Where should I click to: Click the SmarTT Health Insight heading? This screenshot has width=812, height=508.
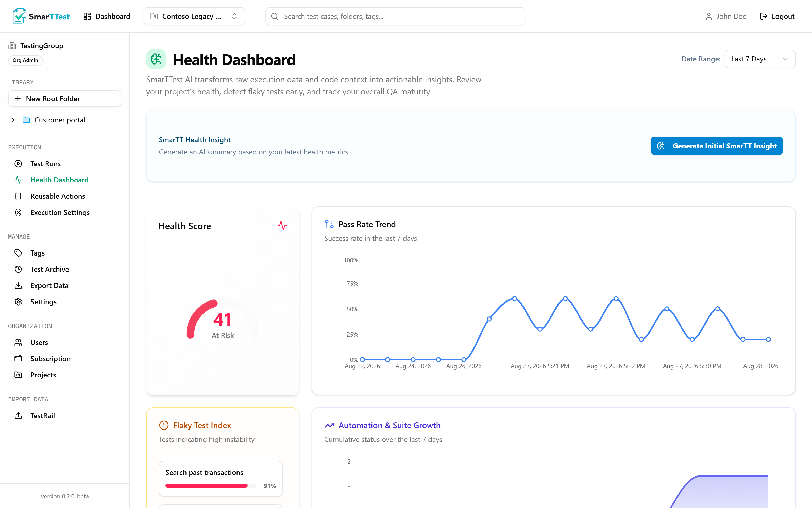point(195,140)
